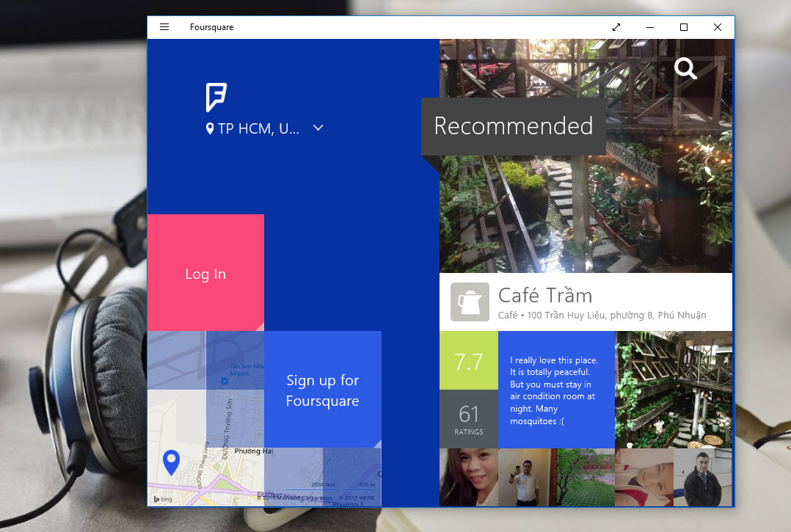The image size is (791, 532).
Task: Click the Recommended section header
Action: pos(514,126)
